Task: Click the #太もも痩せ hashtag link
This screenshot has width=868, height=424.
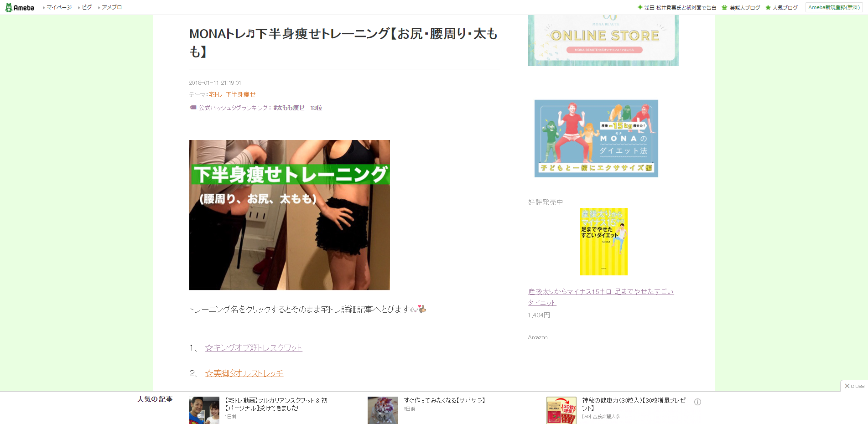Action: (x=287, y=108)
